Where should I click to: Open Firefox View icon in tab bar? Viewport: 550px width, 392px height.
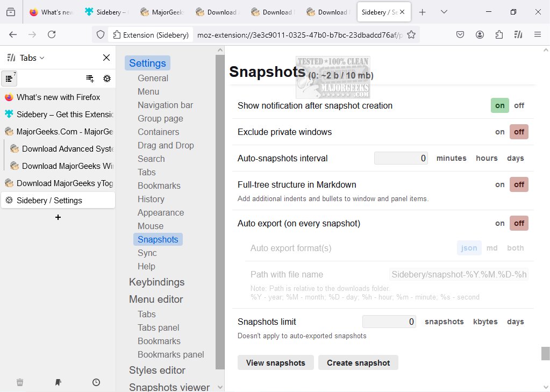click(11, 12)
